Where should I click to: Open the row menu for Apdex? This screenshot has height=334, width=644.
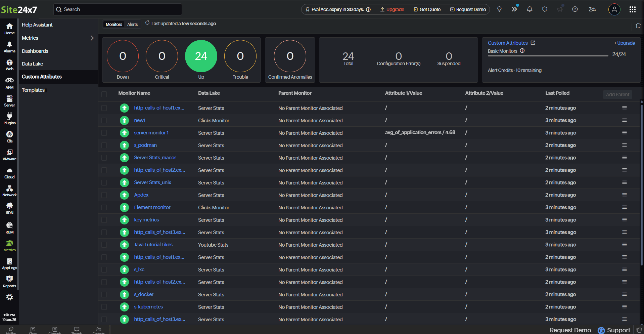pos(624,195)
